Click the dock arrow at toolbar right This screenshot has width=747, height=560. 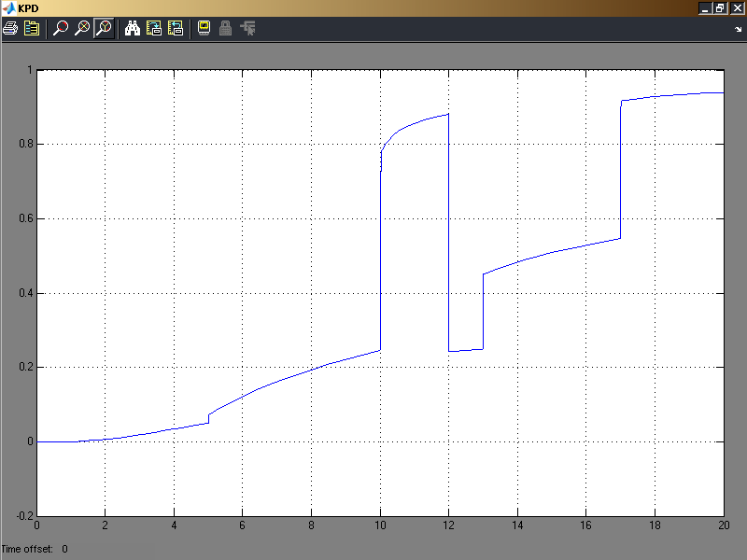click(x=738, y=29)
